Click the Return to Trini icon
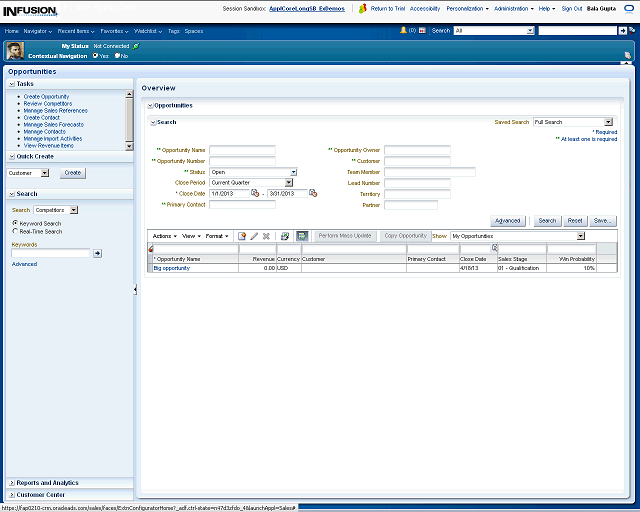 (363, 8)
